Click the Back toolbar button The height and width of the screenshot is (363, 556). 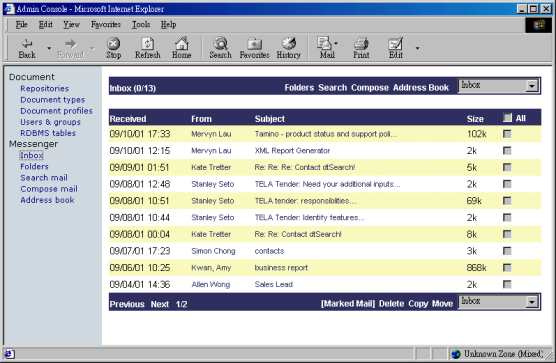(27, 48)
